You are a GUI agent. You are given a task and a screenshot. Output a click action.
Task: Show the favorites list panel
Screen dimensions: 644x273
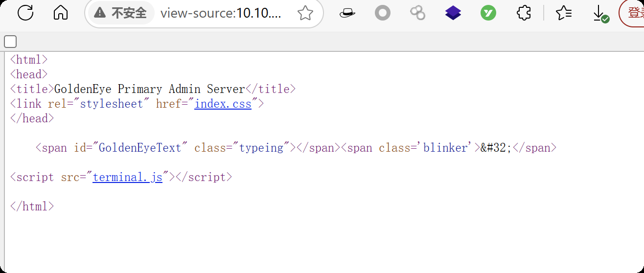[564, 13]
